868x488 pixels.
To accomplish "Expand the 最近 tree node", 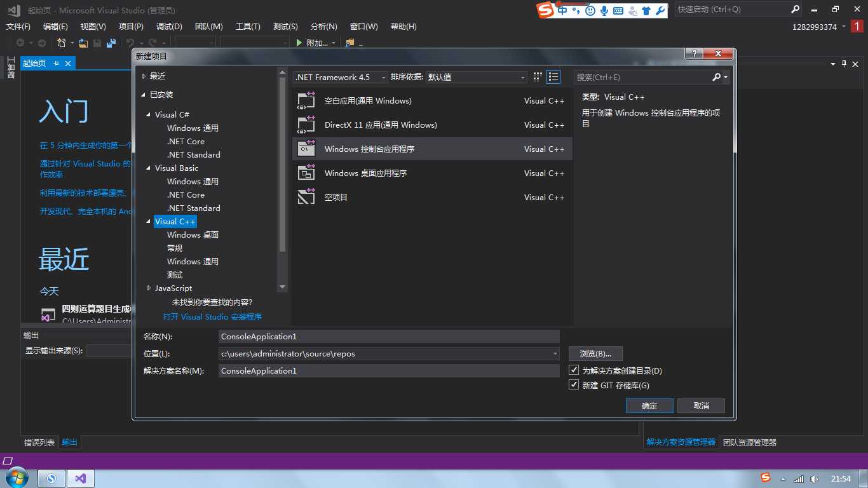I will click(144, 76).
